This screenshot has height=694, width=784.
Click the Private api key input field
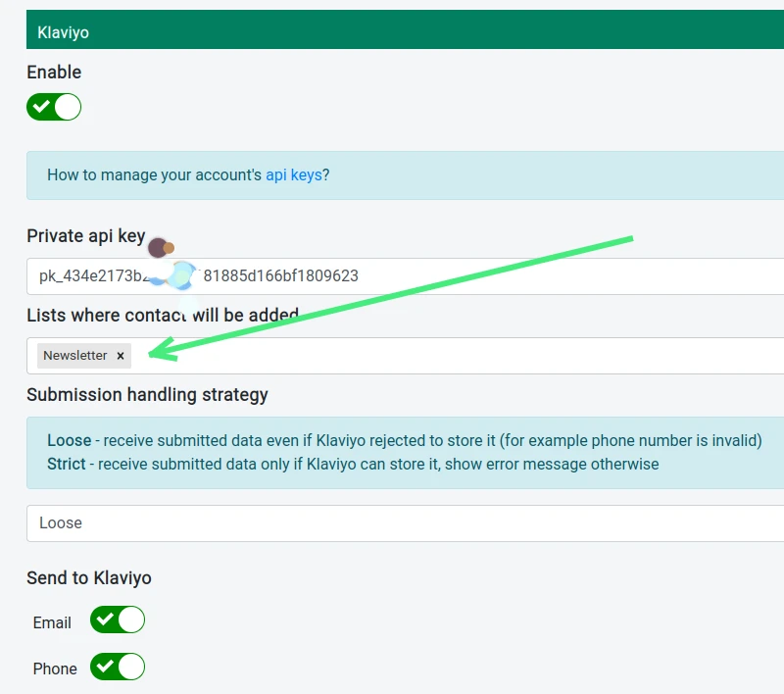click(405, 276)
